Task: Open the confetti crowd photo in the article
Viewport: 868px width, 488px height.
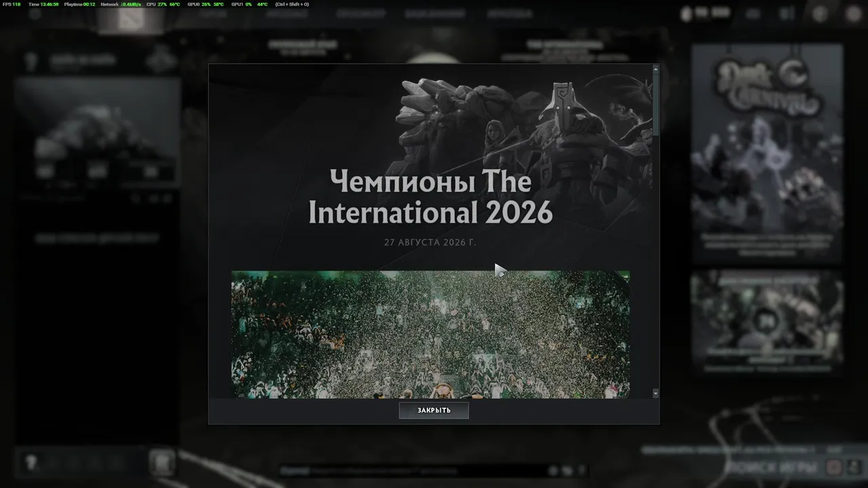Action: pyautogui.click(x=430, y=335)
